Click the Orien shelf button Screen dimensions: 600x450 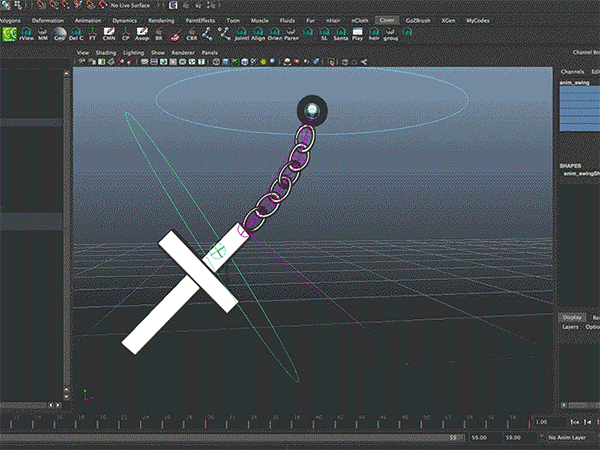(274, 34)
